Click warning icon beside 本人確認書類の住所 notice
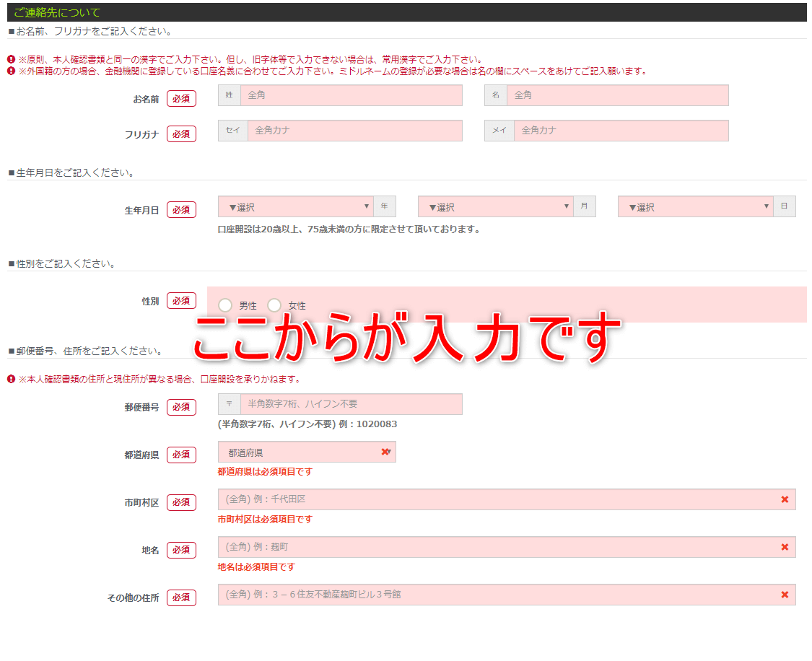 coord(12,379)
